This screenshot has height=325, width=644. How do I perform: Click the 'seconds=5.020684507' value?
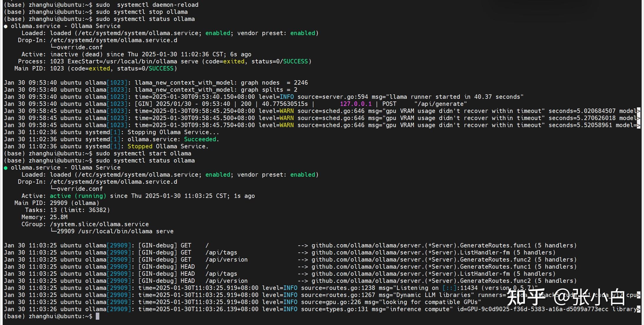[x=582, y=111]
